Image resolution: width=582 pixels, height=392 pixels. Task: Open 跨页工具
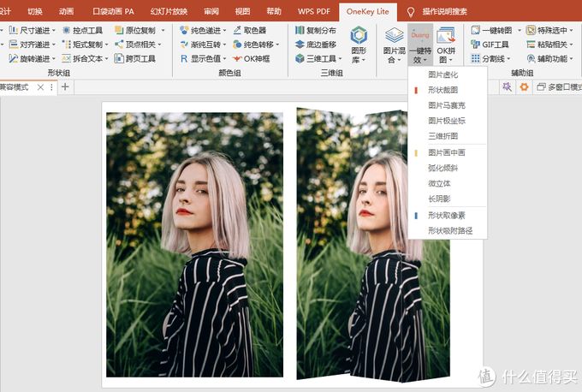(134, 58)
